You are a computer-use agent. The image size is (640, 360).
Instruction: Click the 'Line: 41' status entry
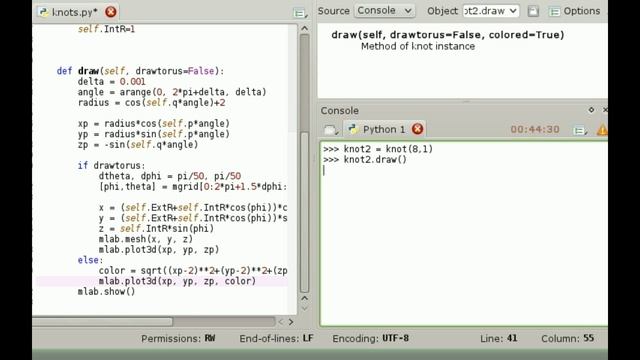pos(499,338)
